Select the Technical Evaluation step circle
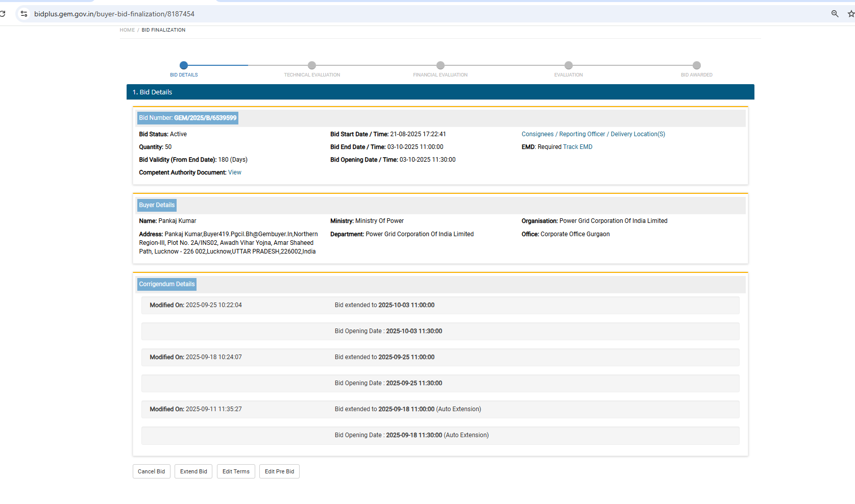 coord(312,65)
